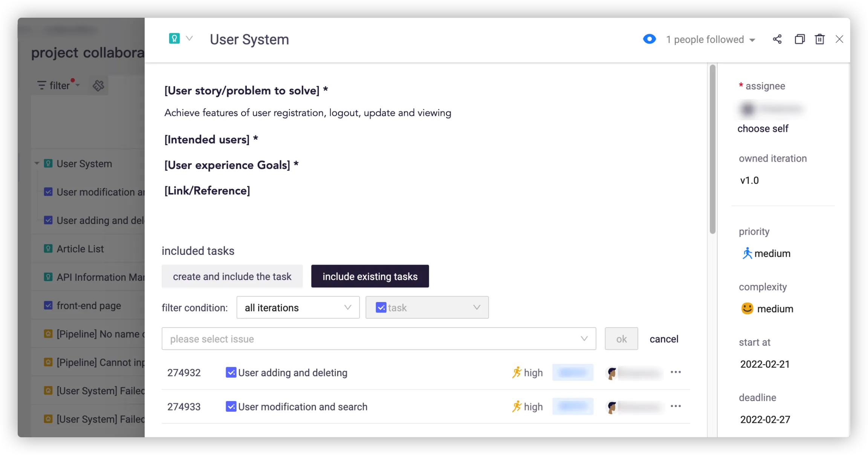Image resolution: width=868 pixels, height=455 pixels.
Task: Click the smiley complexity medium icon
Action: 747,308
